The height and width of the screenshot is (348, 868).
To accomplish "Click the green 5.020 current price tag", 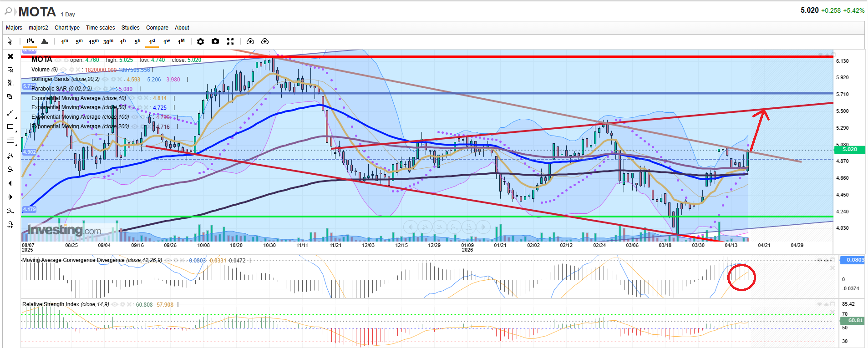I will (x=849, y=149).
